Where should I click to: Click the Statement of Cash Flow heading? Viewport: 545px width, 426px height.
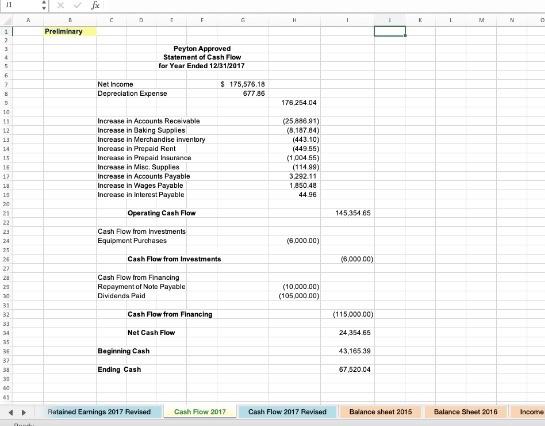pyautogui.click(x=202, y=57)
